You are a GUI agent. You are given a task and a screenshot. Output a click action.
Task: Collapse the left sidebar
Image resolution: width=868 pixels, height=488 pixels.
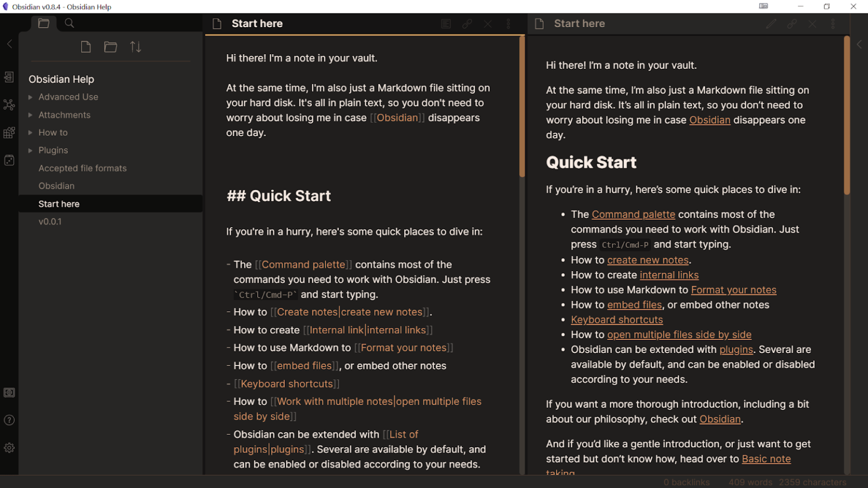tap(9, 43)
